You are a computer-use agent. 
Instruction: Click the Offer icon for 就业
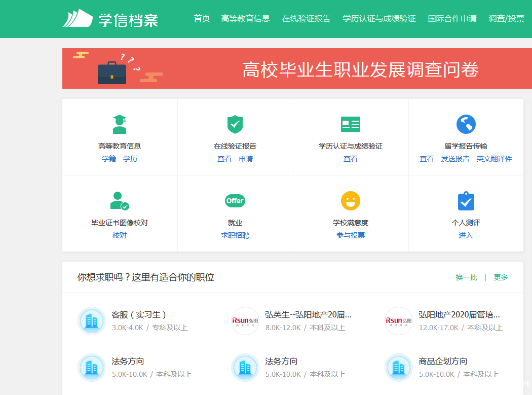point(235,201)
